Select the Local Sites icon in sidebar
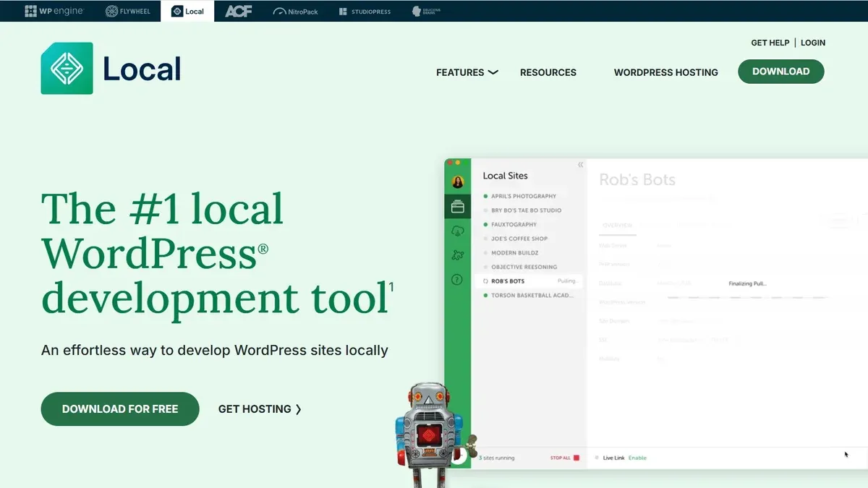This screenshot has height=488, width=868. [457, 207]
